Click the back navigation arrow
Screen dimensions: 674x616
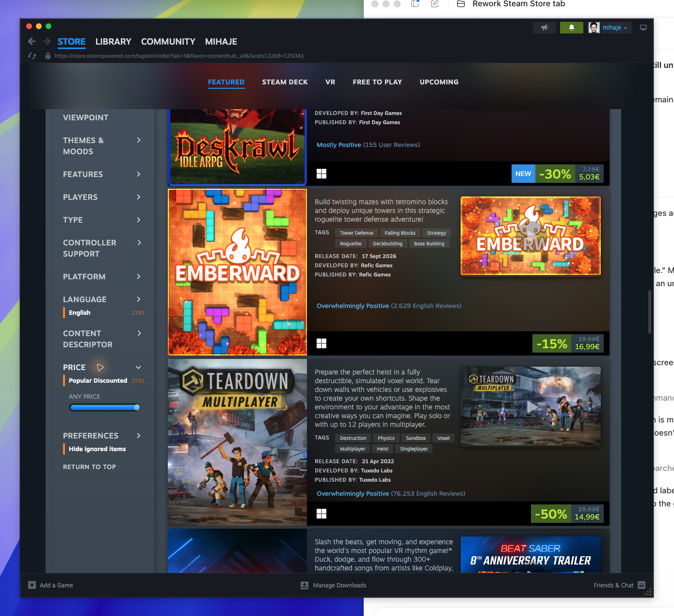(32, 42)
